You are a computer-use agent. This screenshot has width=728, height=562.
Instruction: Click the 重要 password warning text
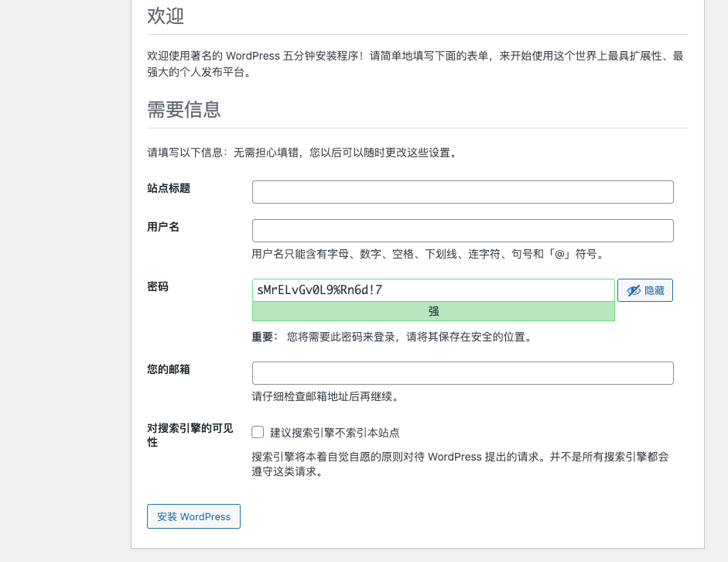(x=392, y=338)
